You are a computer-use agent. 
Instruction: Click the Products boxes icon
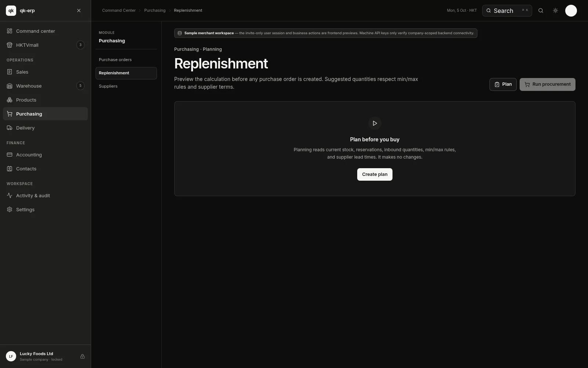10,100
